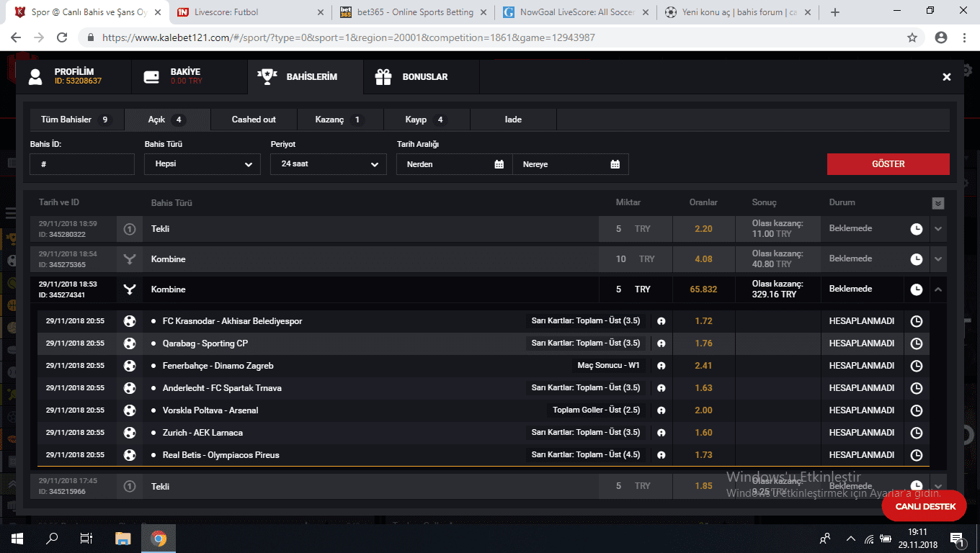This screenshot has height=553, width=980.
Task: Open the Windows Start menu
Action: (17, 539)
